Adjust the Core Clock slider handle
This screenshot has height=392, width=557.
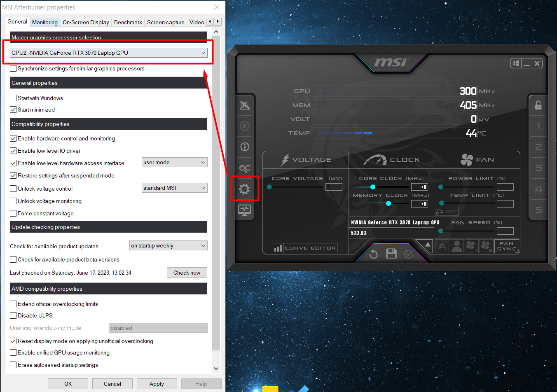pyautogui.click(x=373, y=187)
